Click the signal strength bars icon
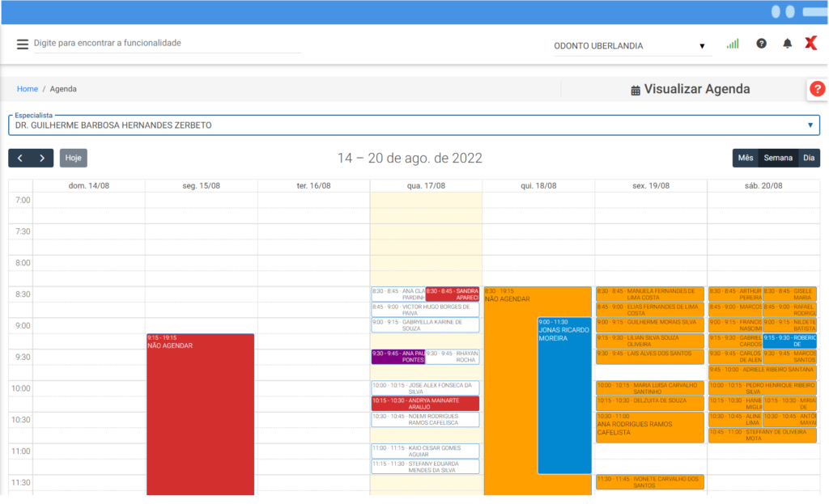 pos(733,44)
